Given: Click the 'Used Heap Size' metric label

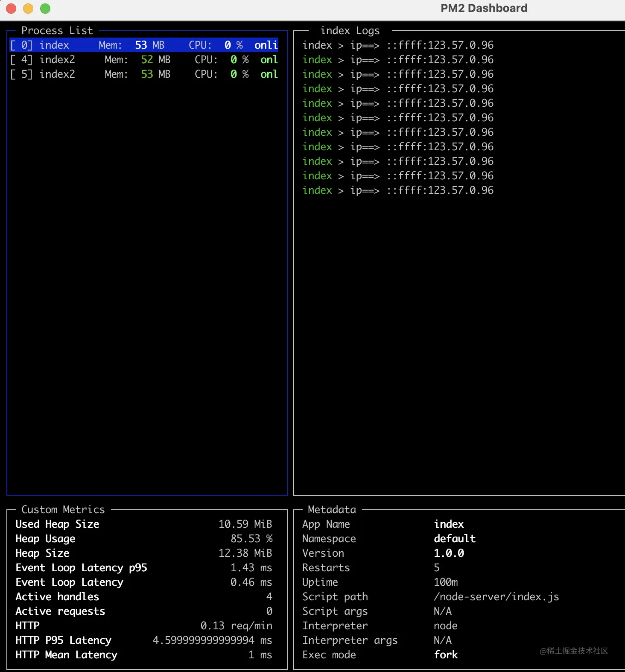Looking at the screenshot, I should coord(58,524).
